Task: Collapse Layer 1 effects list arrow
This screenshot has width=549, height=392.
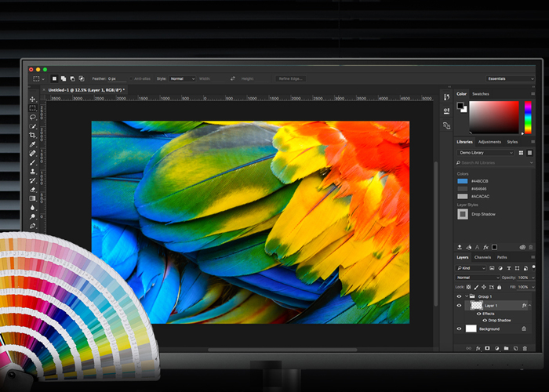Action: (x=529, y=306)
